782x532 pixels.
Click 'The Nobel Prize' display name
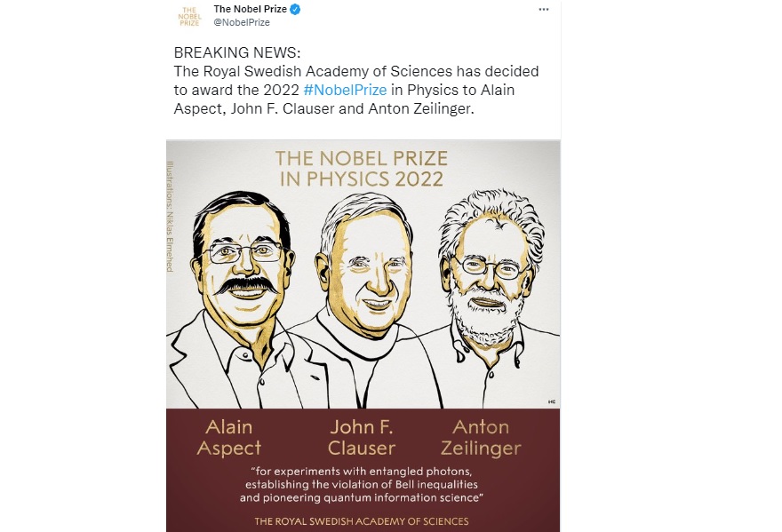[250, 8]
